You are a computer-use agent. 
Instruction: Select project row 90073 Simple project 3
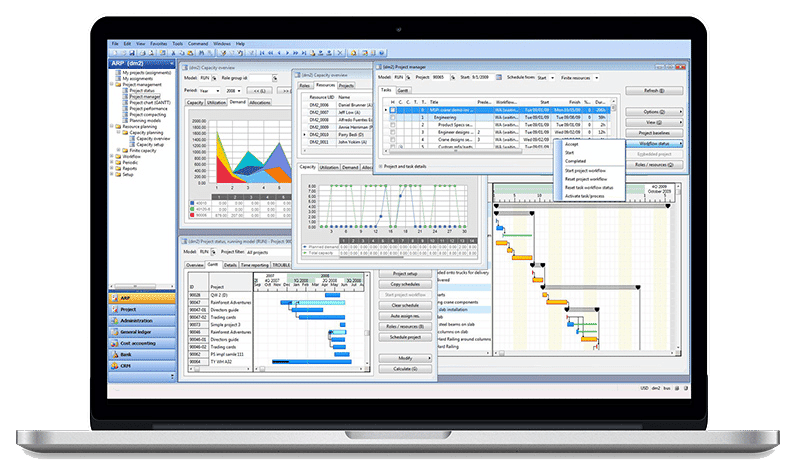pos(220,325)
